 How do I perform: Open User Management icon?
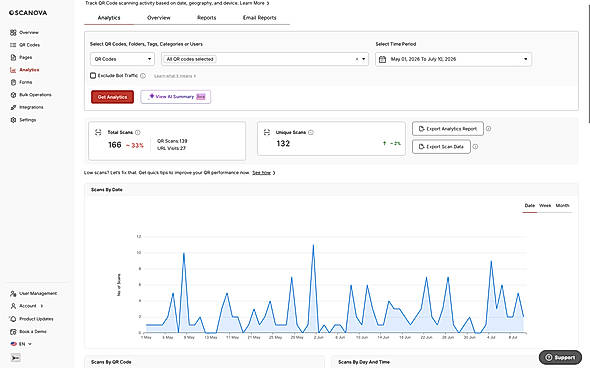tap(13, 293)
